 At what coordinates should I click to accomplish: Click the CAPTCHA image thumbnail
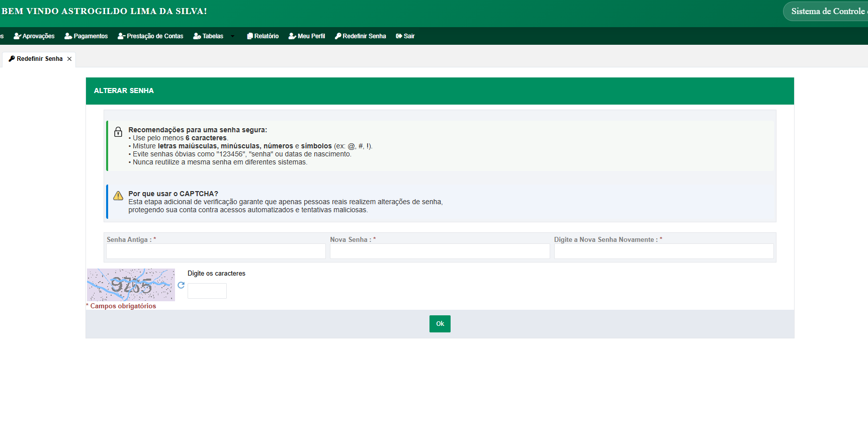click(131, 285)
